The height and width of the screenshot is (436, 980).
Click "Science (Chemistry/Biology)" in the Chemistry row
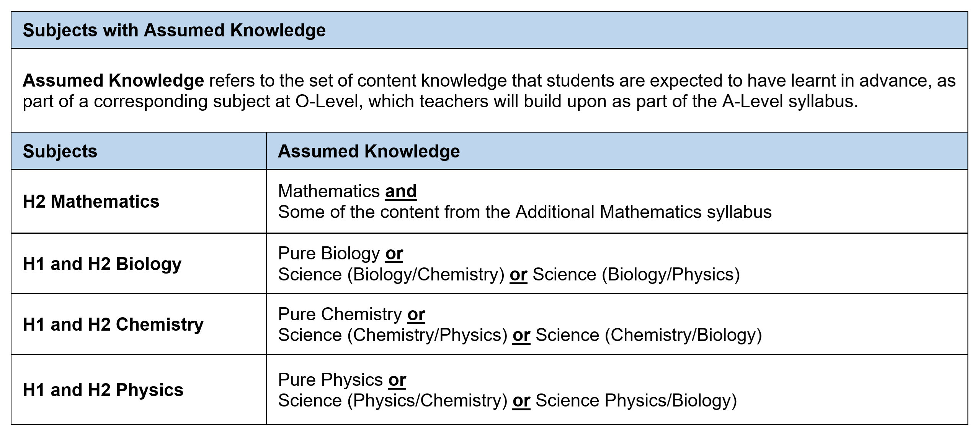648,335
